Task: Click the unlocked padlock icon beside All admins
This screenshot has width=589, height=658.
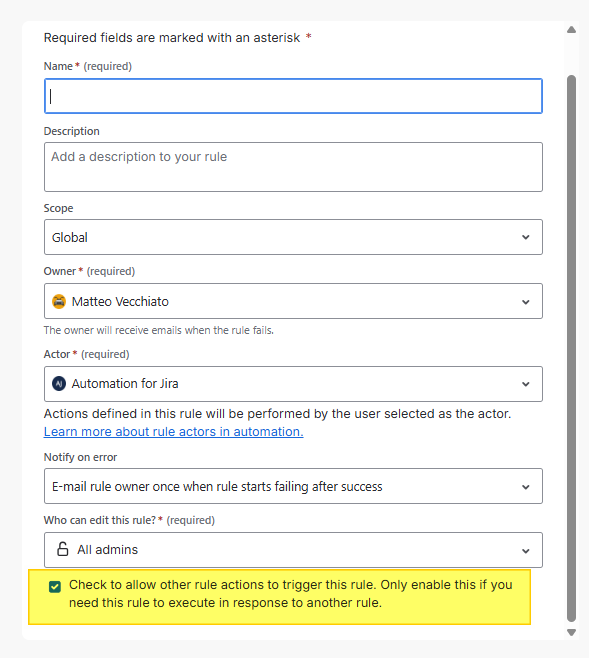Action: click(x=63, y=549)
